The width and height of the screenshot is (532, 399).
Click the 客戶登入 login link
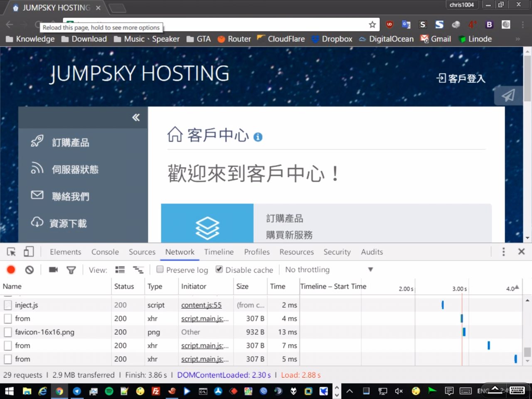click(461, 78)
